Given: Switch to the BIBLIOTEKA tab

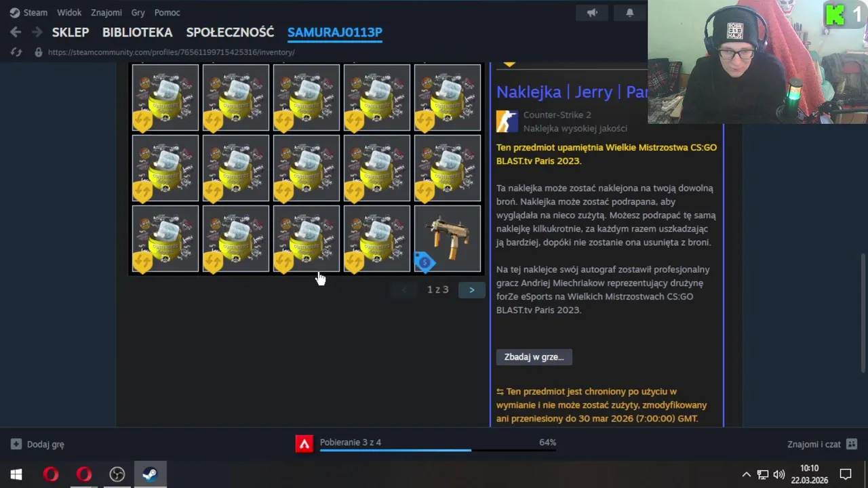Looking at the screenshot, I should tap(138, 32).
